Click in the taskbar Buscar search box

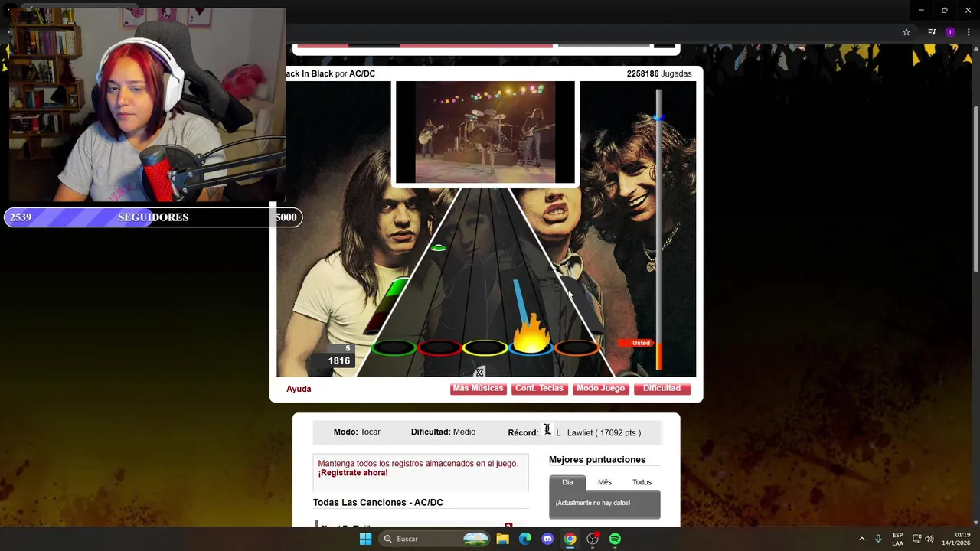[x=434, y=539]
